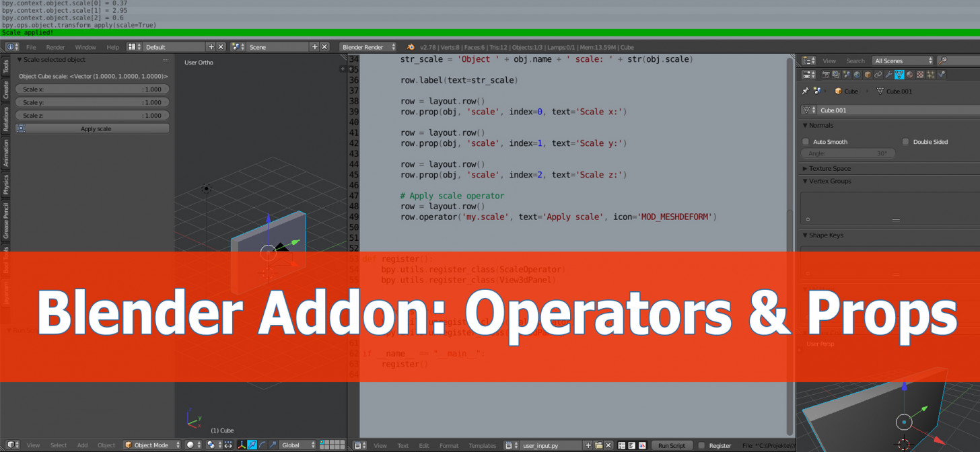Enable the Auto Smooth checkbox
The height and width of the screenshot is (452, 980).
pos(806,141)
